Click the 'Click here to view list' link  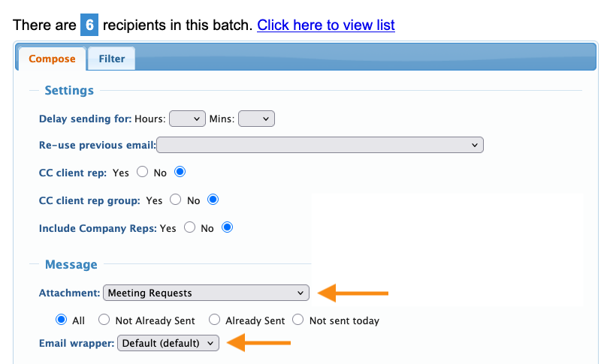pyautogui.click(x=325, y=26)
